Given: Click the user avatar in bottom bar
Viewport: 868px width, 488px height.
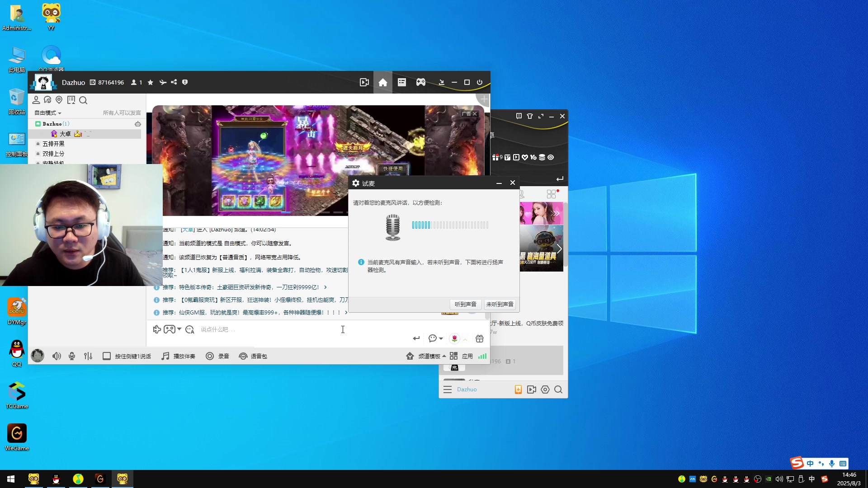Looking at the screenshot, I should (38, 356).
